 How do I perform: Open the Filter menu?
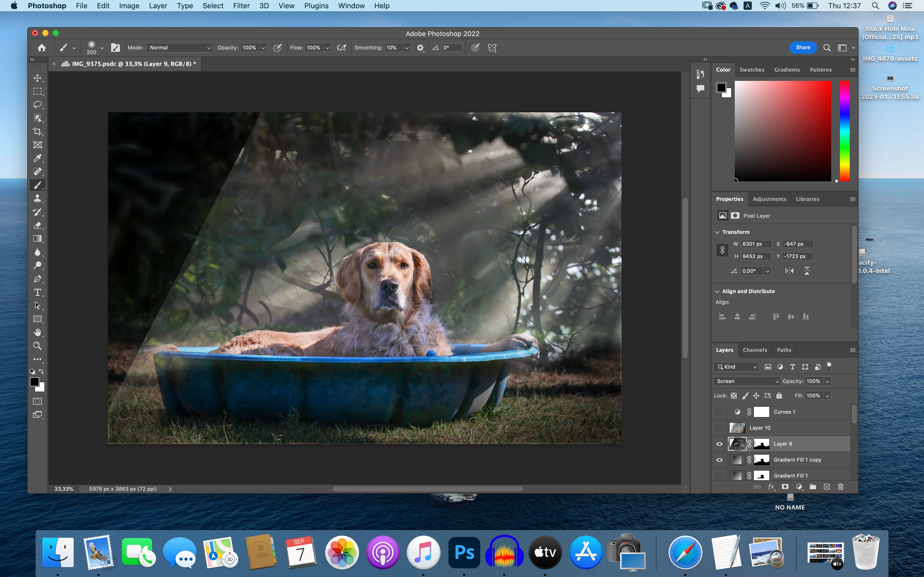point(241,6)
